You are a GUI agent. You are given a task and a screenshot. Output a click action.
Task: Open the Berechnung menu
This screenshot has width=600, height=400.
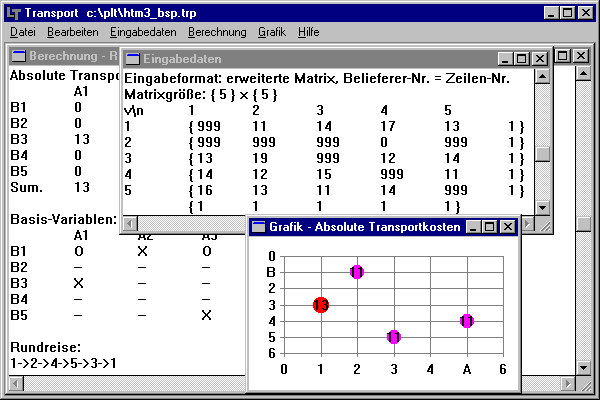pos(217,33)
